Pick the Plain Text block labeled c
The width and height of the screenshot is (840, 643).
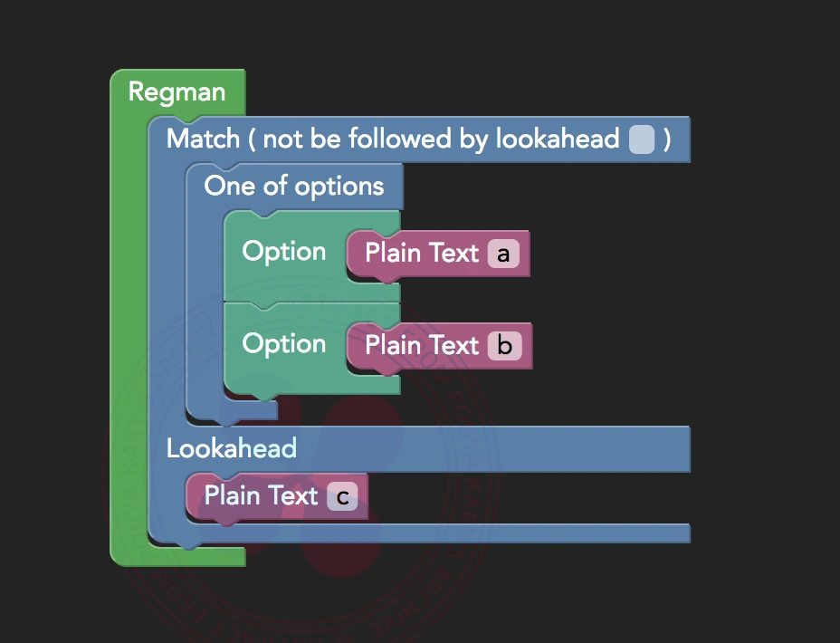click(x=261, y=495)
